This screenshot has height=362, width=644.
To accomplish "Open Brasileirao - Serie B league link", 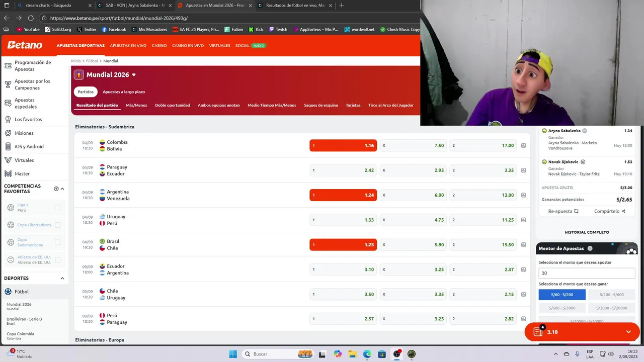I will pyautogui.click(x=24, y=319).
